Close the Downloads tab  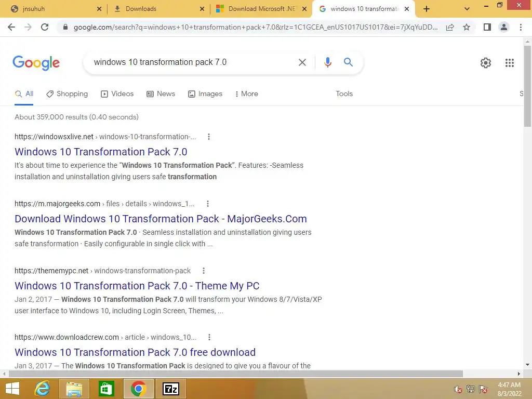click(202, 9)
